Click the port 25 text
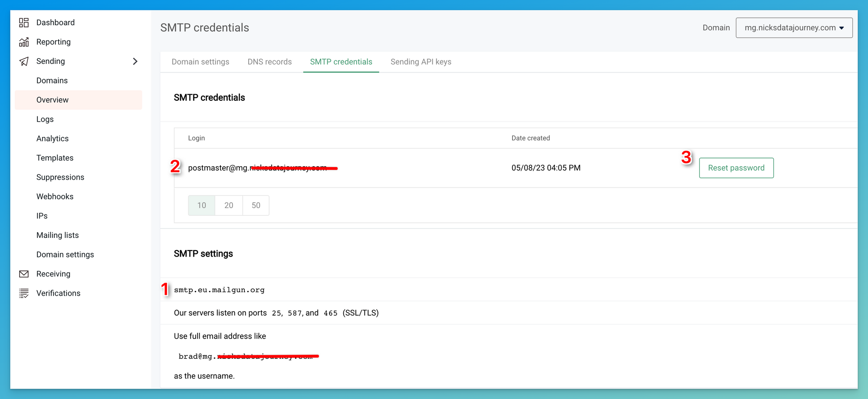The height and width of the screenshot is (399, 868). click(x=276, y=313)
